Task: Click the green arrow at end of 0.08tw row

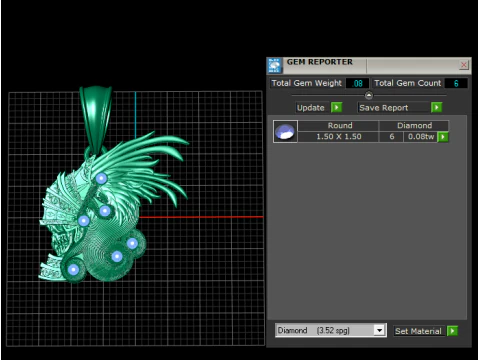Action: (443, 137)
